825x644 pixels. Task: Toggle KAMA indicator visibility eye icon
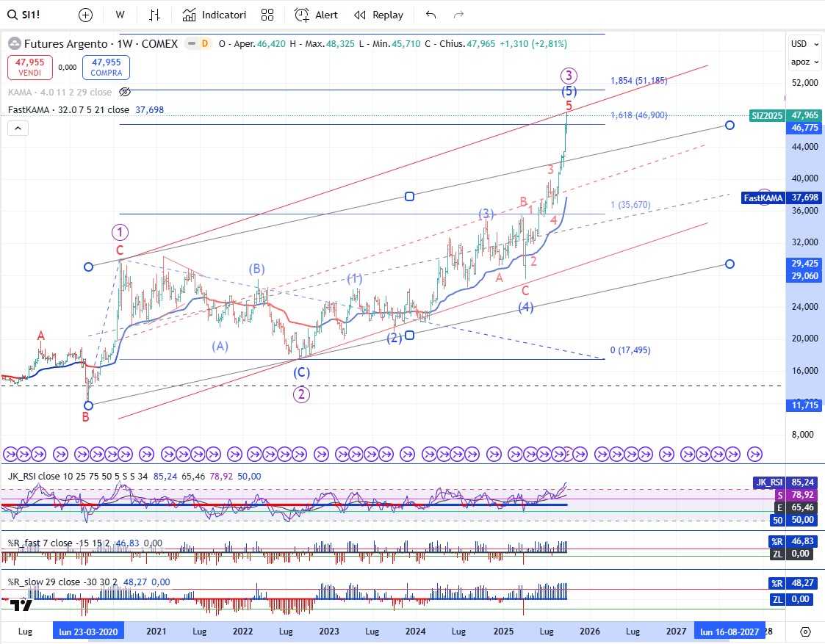[x=124, y=92]
